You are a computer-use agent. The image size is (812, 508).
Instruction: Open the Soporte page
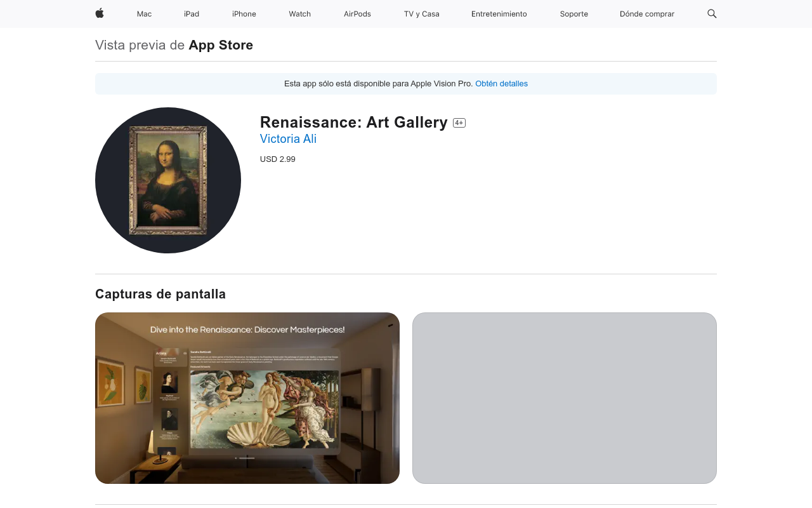point(574,14)
